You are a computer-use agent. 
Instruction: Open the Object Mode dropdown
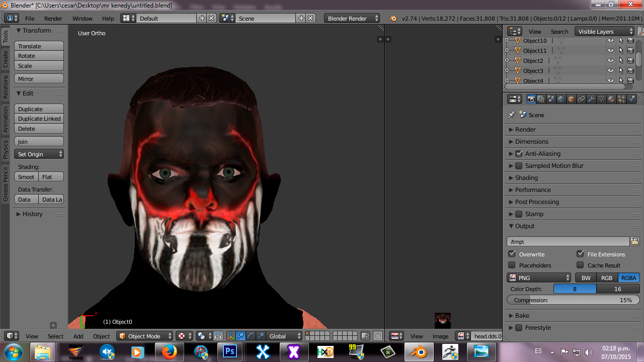pos(145,336)
